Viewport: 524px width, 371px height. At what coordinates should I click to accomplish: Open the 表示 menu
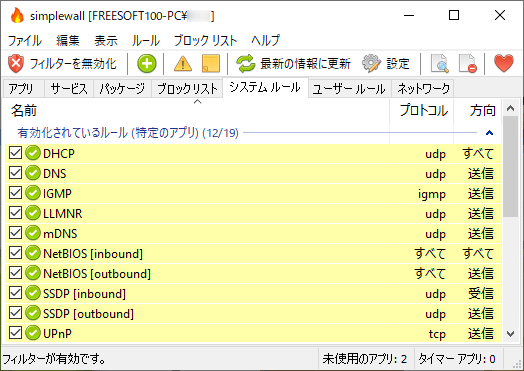(x=106, y=40)
